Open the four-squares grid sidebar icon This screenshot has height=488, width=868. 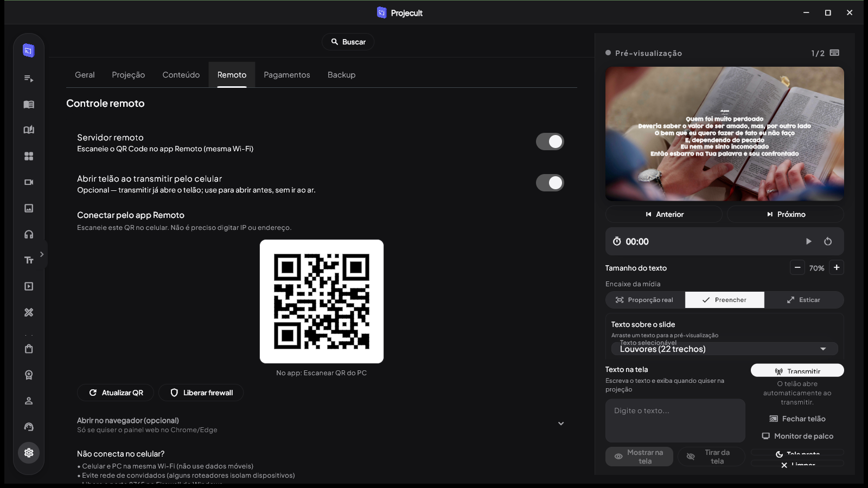click(29, 156)
